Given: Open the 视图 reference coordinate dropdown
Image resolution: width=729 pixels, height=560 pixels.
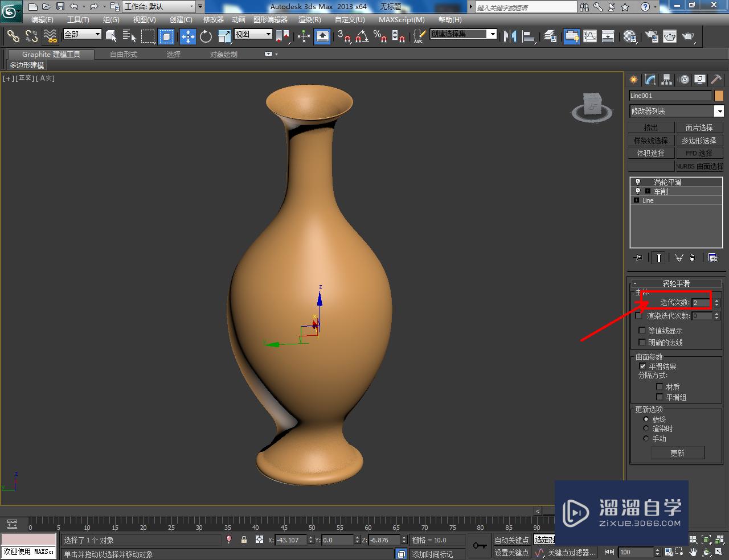Looking at the screenshot, I should (253, 34).
